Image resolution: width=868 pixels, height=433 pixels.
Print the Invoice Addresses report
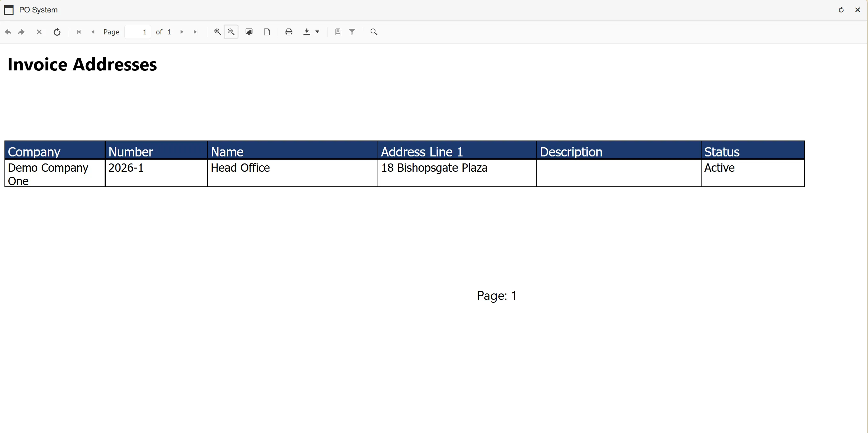click(x=289, y=32)
